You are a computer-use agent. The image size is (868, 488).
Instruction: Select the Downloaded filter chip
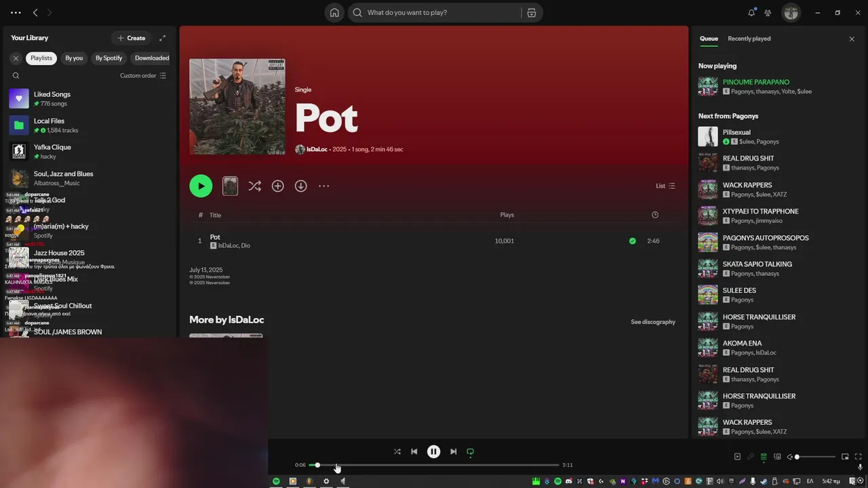(x=152, y=58)
